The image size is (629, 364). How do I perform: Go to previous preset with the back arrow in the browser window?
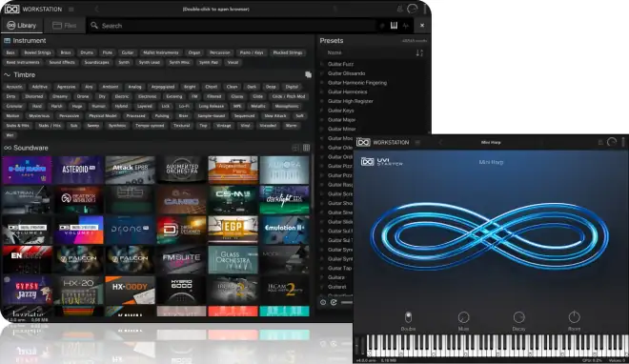pos(96,9)
